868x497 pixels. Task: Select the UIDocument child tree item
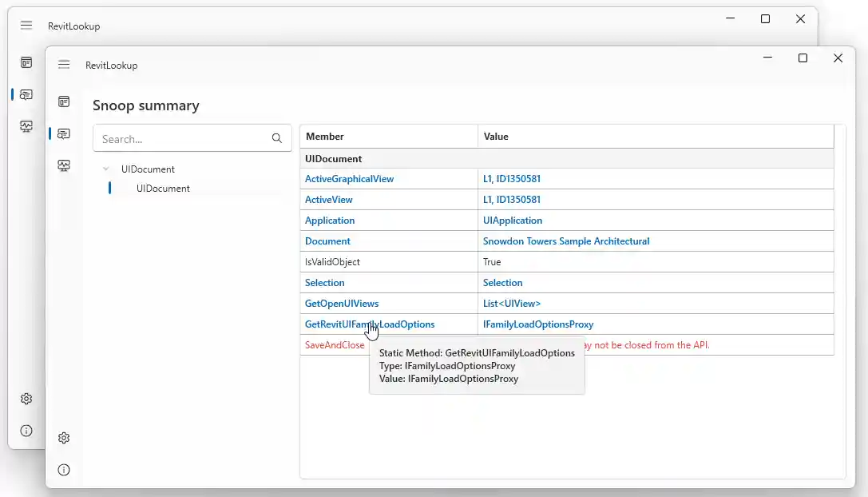pos(163,189)
